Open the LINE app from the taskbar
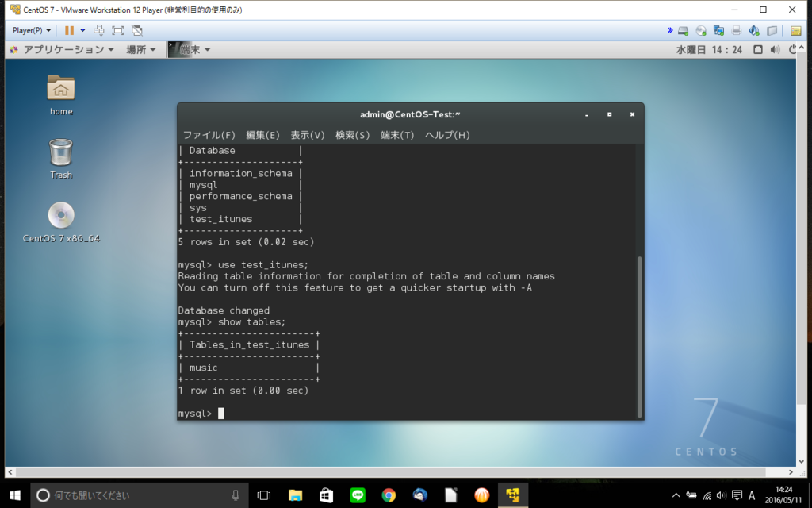Screen dimensions: 812x508 click(358, 495)
